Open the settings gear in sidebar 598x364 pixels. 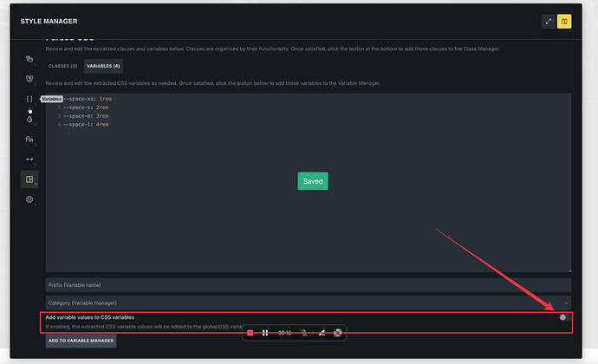[x=29, y=199]
